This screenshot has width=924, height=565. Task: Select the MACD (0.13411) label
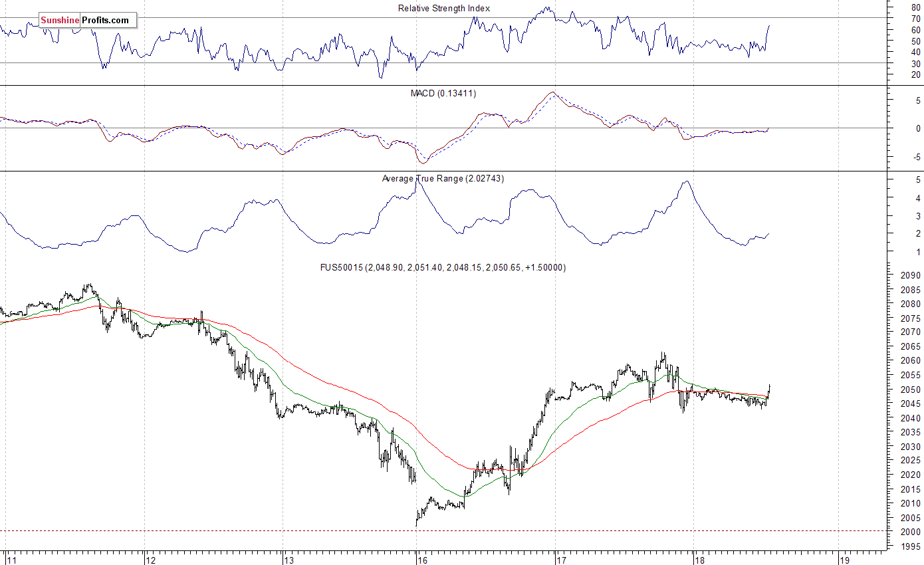pyautogui.click(x=443, y=94)
